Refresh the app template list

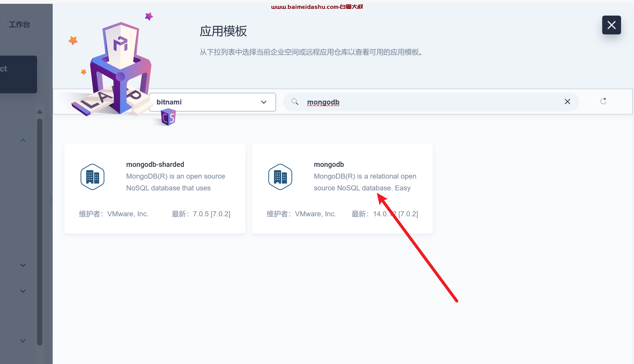[x=603, y=101]
